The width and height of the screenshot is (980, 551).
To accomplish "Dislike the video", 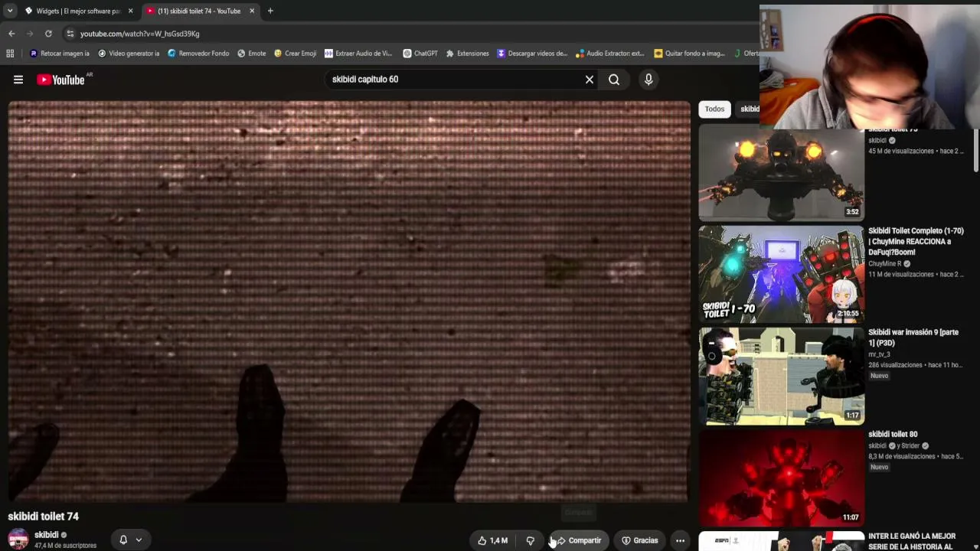I will tap(530, 540).
